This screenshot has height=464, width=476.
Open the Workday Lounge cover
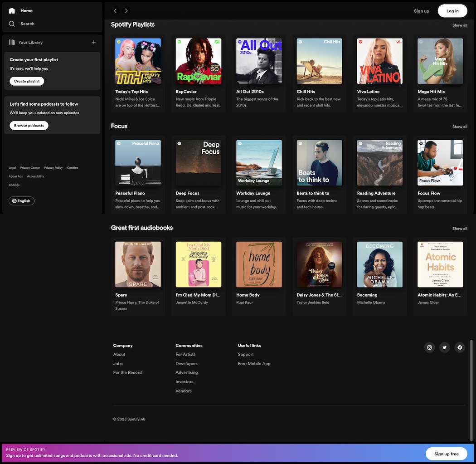(259, 163)
